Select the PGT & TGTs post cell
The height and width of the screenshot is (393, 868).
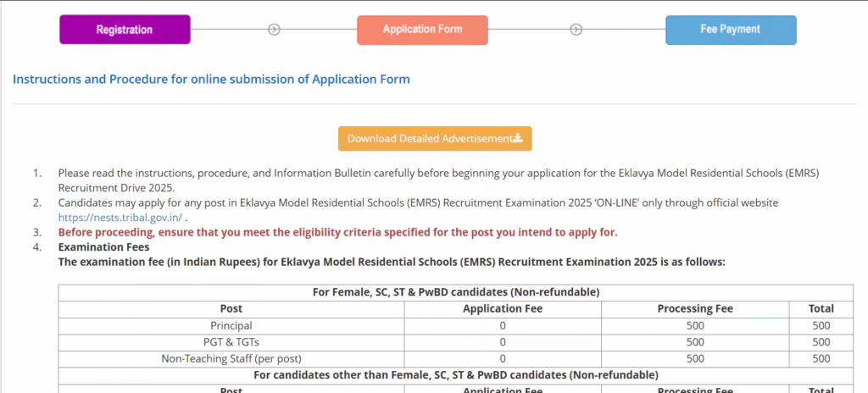click(x=231, y=341)
